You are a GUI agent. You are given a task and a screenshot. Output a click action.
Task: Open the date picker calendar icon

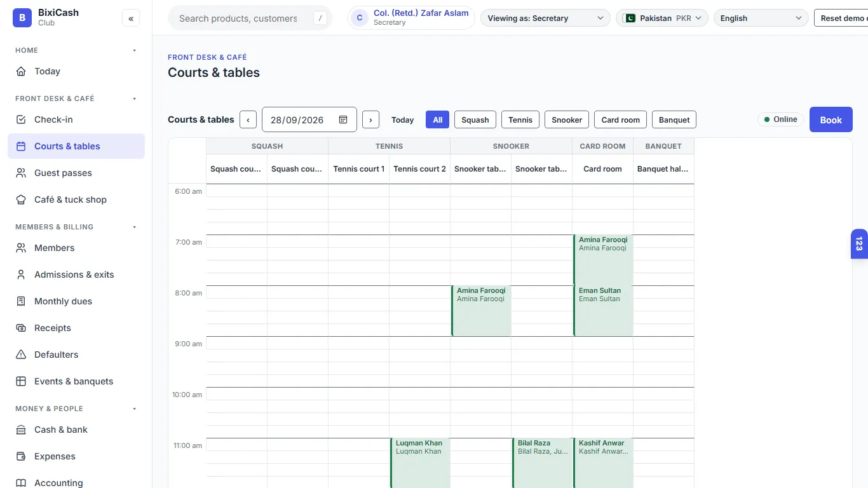(x=343, y=119)
